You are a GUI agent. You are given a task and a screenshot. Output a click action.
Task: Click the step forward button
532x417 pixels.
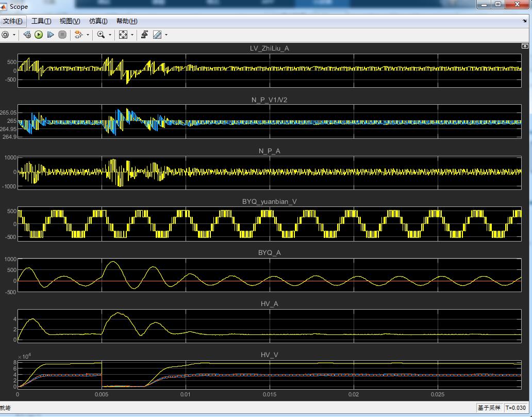tap(51, 35)
